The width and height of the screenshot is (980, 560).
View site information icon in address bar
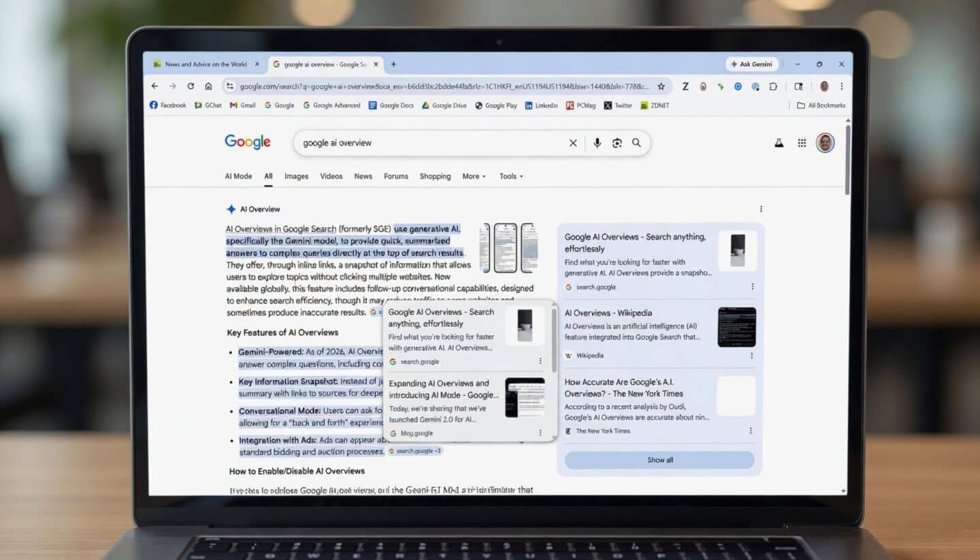230,86
